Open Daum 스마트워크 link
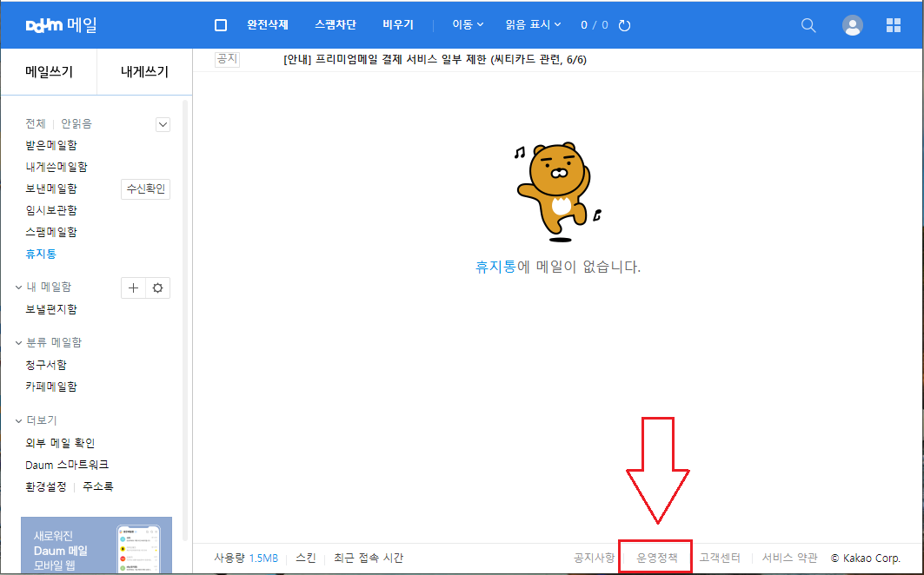Image resolution: width=924 pixels, height=575 pixels. [x=67, y=465]
